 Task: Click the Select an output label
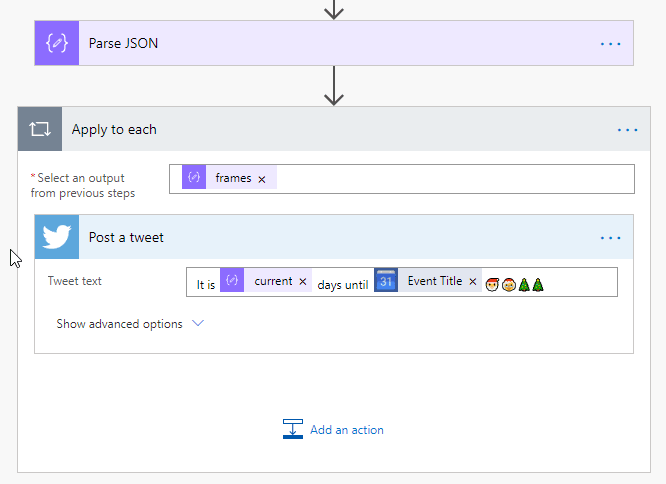83,186
